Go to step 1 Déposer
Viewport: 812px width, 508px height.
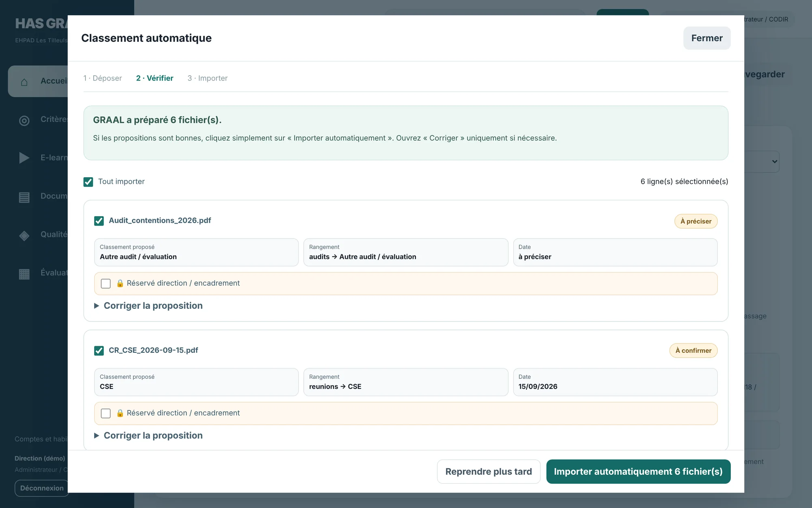tap(102, 78)
